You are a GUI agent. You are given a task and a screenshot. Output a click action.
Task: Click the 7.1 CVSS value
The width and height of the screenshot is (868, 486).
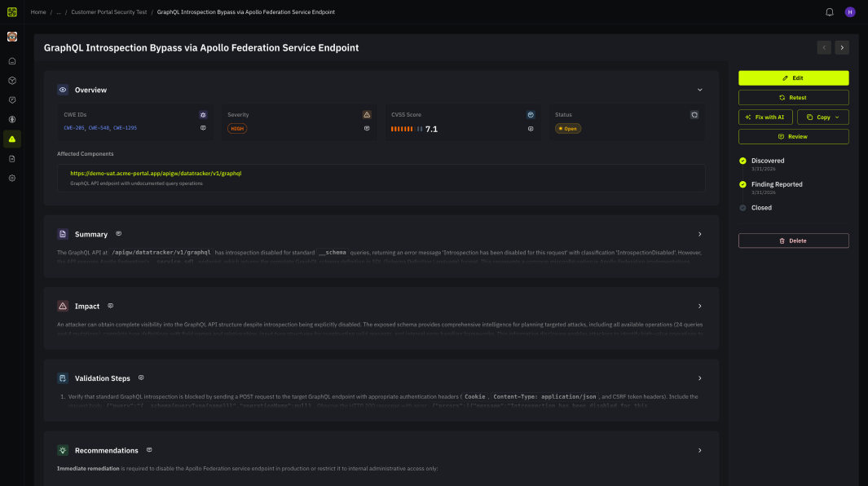431,129
